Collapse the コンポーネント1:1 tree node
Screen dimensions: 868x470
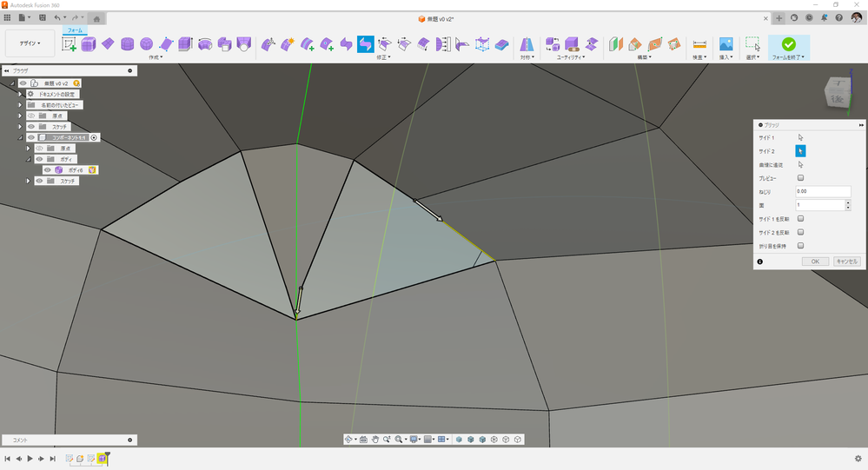point(21,137)
